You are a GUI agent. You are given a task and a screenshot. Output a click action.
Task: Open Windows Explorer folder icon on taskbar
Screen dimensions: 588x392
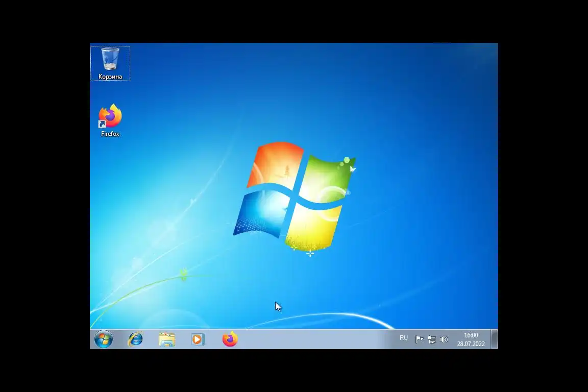pyautogui.click(x=167, y=339)
